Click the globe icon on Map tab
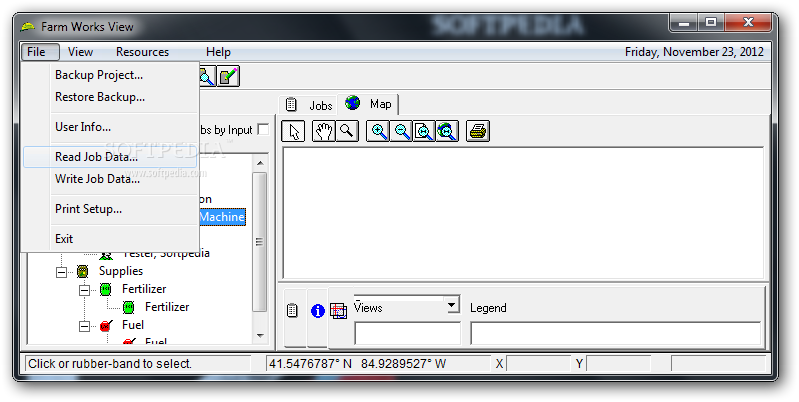 pyautogui.click(x=353, y=103)
